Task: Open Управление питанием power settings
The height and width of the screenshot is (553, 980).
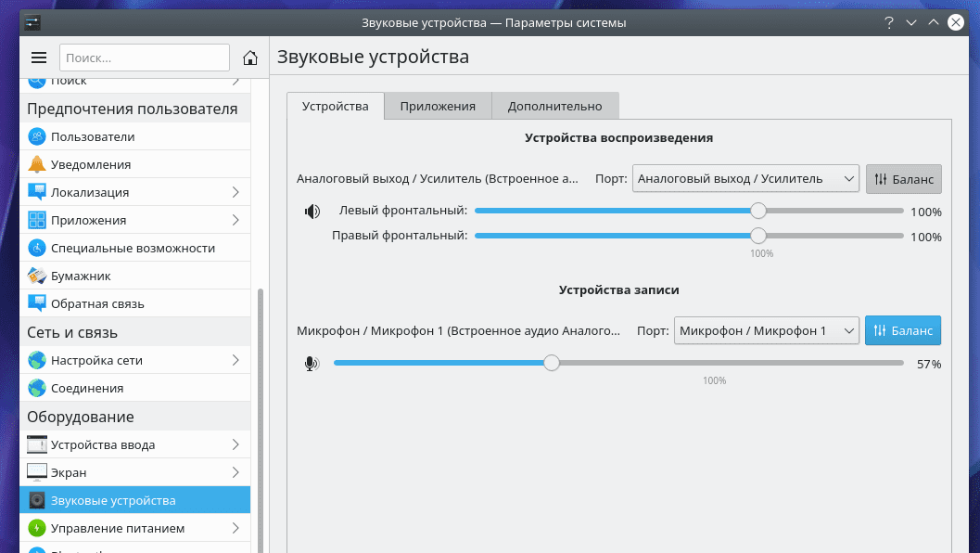Action: click(x=118, y=528)
